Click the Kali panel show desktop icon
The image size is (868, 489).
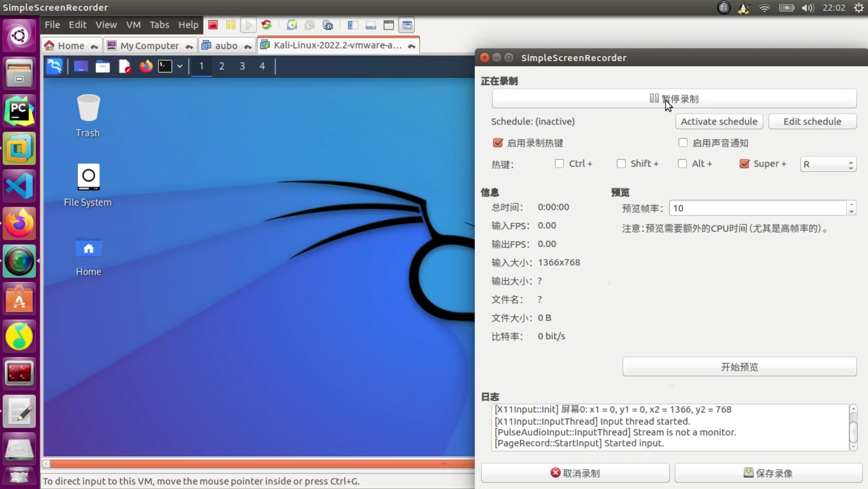[x=81, y=66]
